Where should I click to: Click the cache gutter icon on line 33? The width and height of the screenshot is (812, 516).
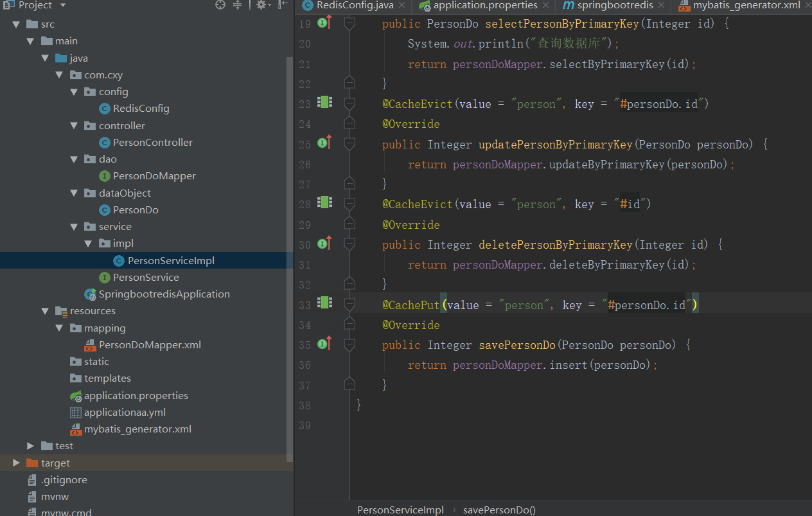pos(325,303)
